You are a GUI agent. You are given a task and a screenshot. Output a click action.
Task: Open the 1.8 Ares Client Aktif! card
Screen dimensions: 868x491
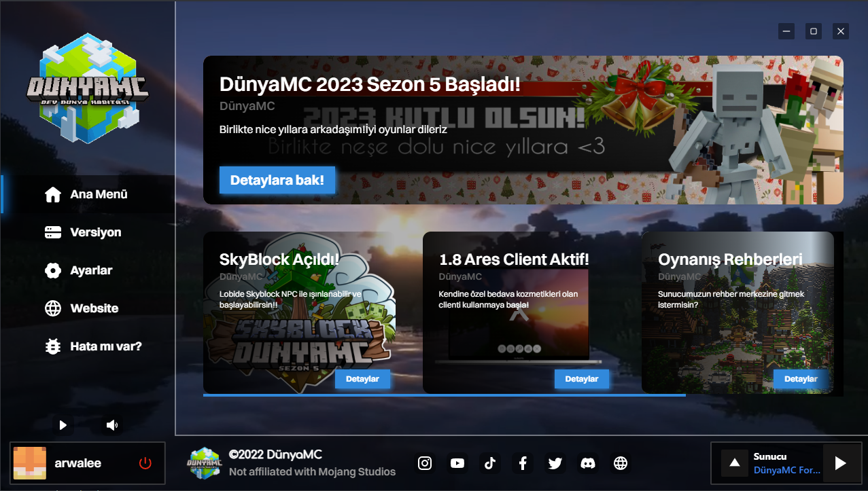pos(519,312)
